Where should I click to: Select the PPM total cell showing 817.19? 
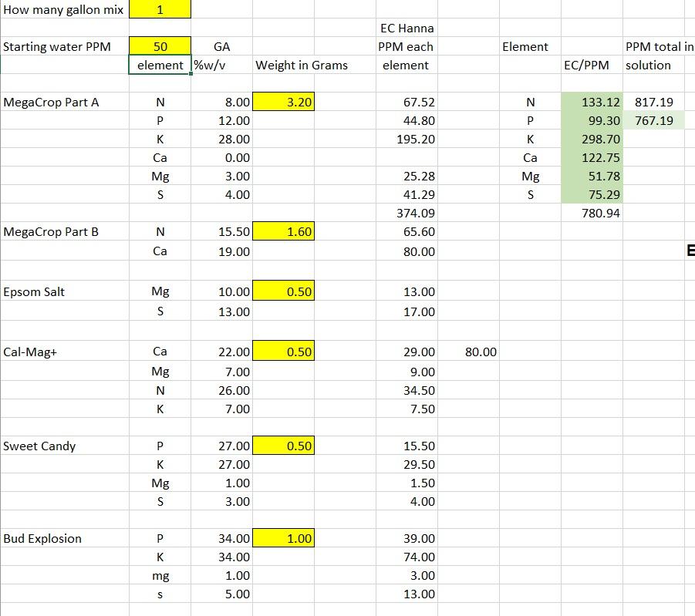(x=653, y=101)
